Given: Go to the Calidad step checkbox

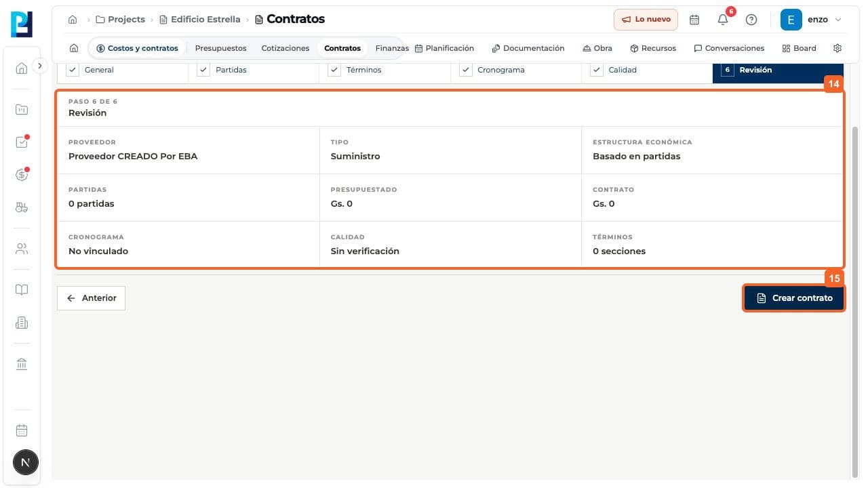Looking at the screenshot, I should [x=597, y=70].
